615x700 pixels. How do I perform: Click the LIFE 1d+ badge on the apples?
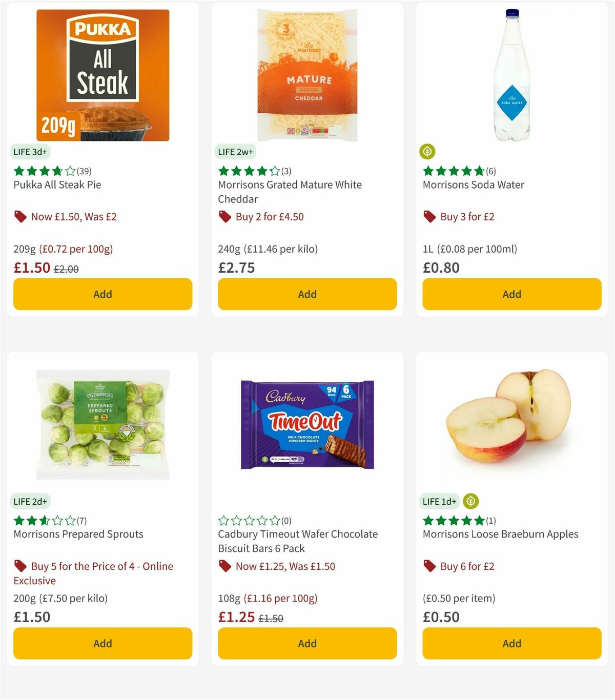point(440,501)
